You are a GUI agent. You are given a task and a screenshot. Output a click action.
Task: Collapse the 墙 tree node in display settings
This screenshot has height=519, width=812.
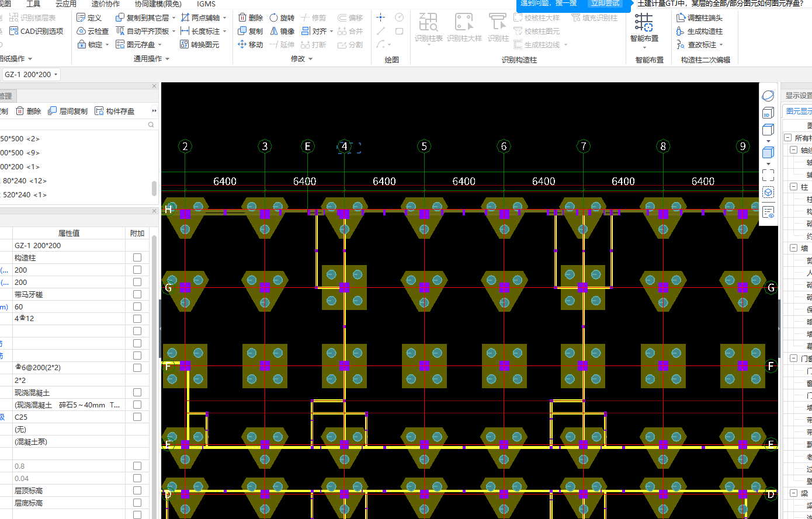point(794,248)
